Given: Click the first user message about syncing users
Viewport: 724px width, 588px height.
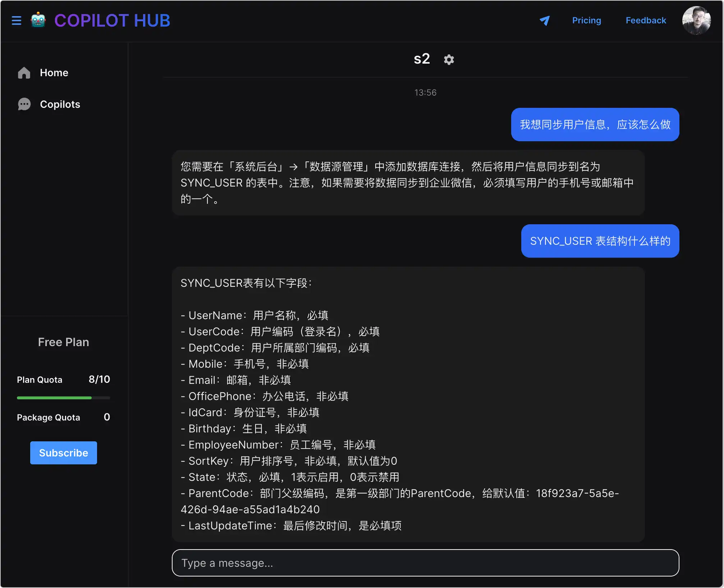Looking at the screenshot, I should pos(595,125).
